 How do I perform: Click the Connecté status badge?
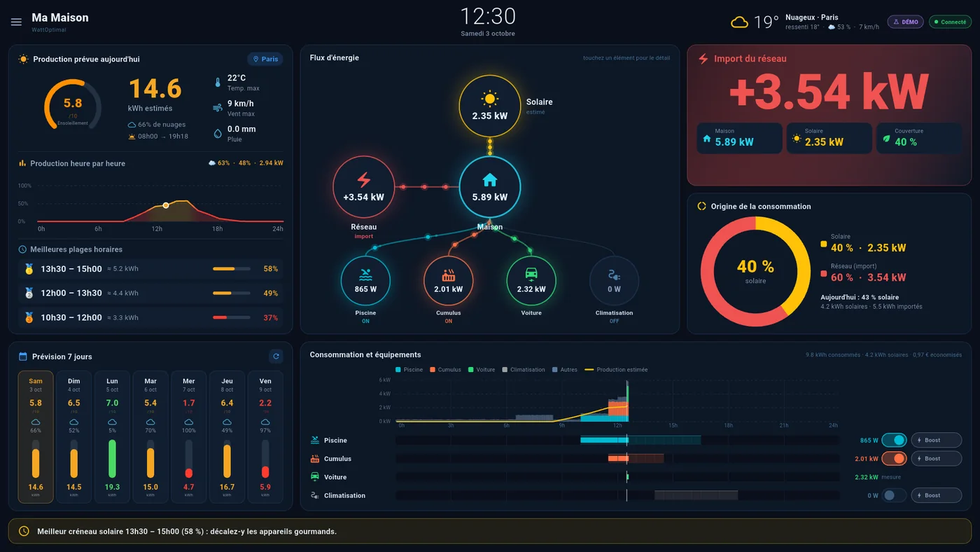pyautogui.click(x=950, y=22)
